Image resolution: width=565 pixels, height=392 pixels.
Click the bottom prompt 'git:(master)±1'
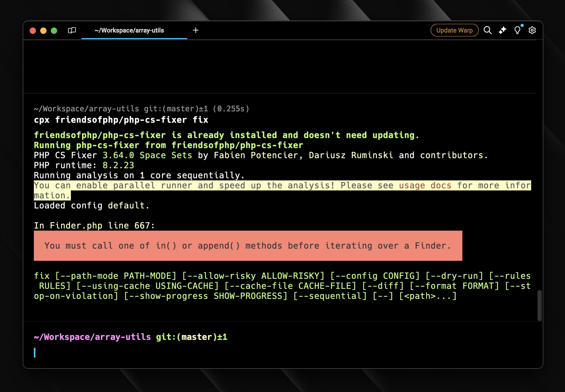(x=192, y=337)
